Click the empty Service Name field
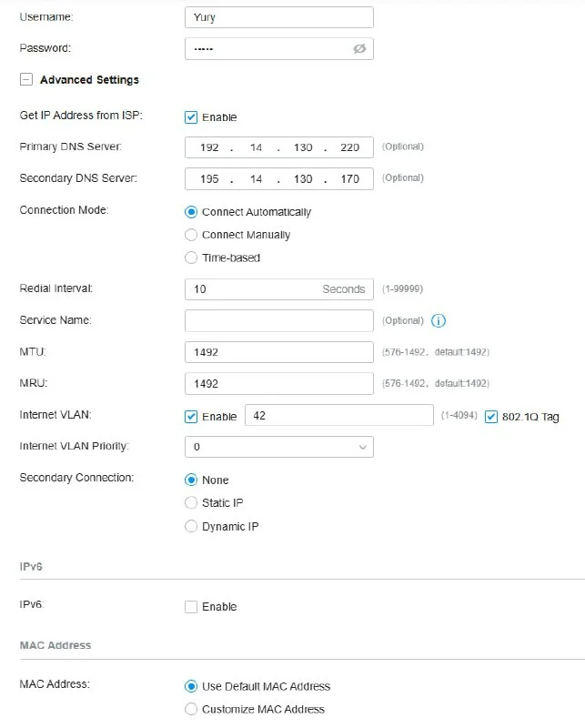The width and height of the screenshot is (585, 728). point(278,320)
